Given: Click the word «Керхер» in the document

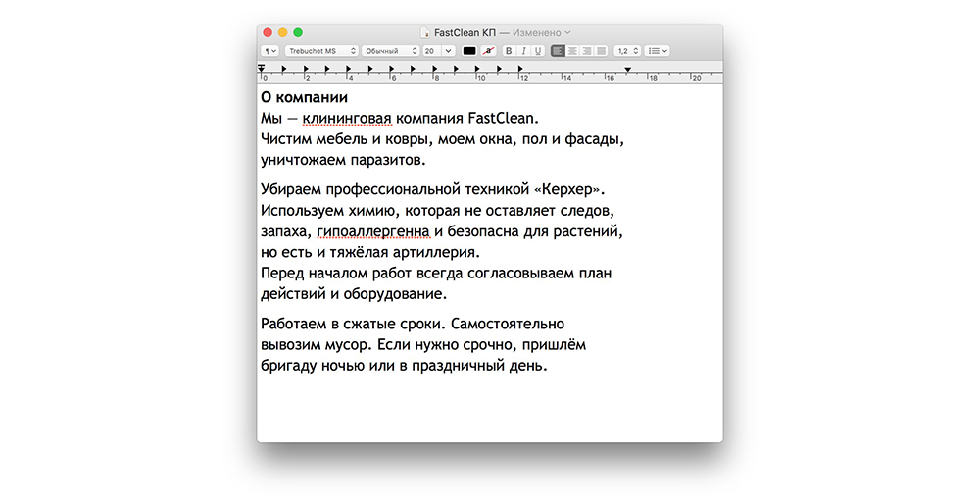Looking at the screenshot, I should click(566, 189).
